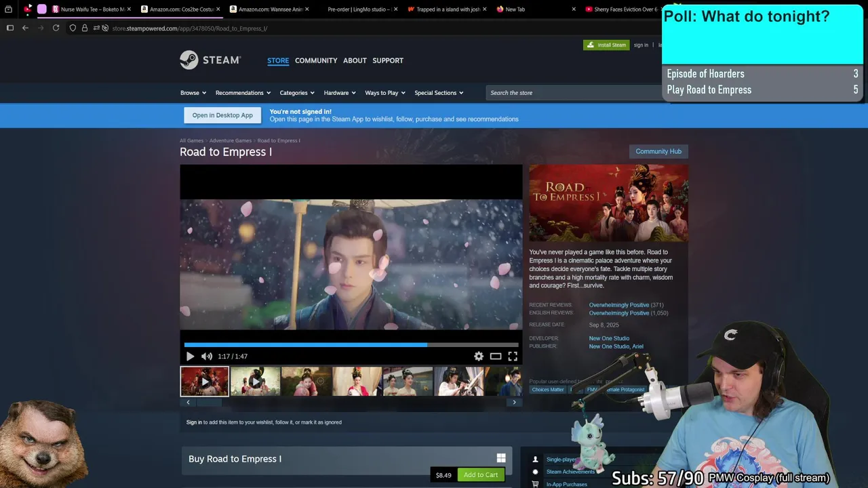Click browser back arrow button
The image size is (868, 488).
(25, 28)
